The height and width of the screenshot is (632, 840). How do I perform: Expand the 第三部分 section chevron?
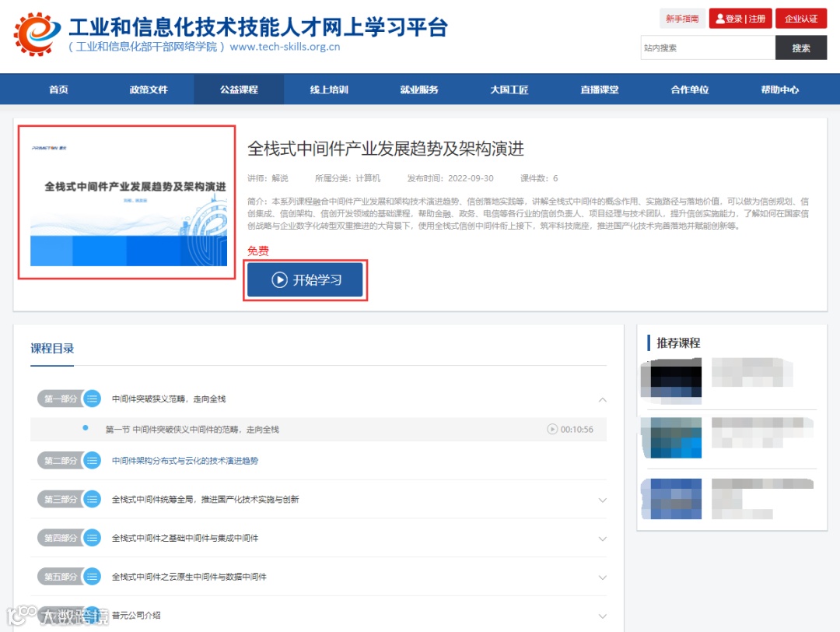coord(602,500)
